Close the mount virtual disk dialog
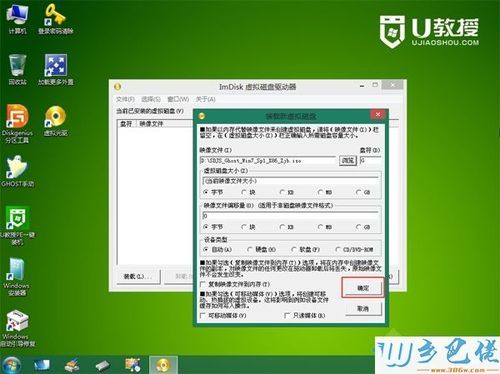 click(378, 114)
